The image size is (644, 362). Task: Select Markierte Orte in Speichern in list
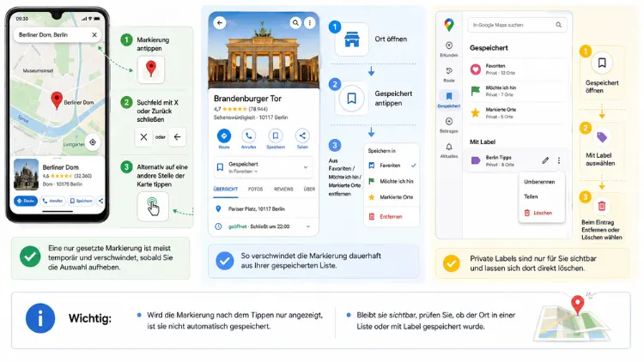(x=392, y=197)
